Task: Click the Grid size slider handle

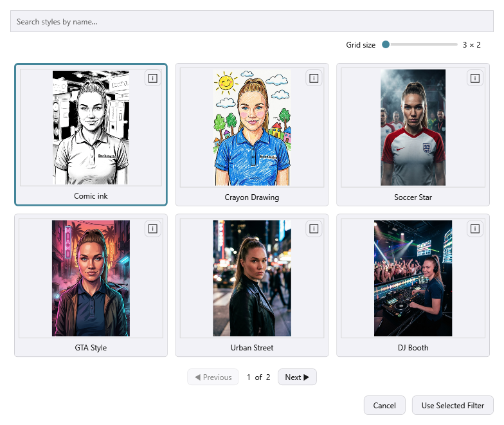Action: coord(386,44)
